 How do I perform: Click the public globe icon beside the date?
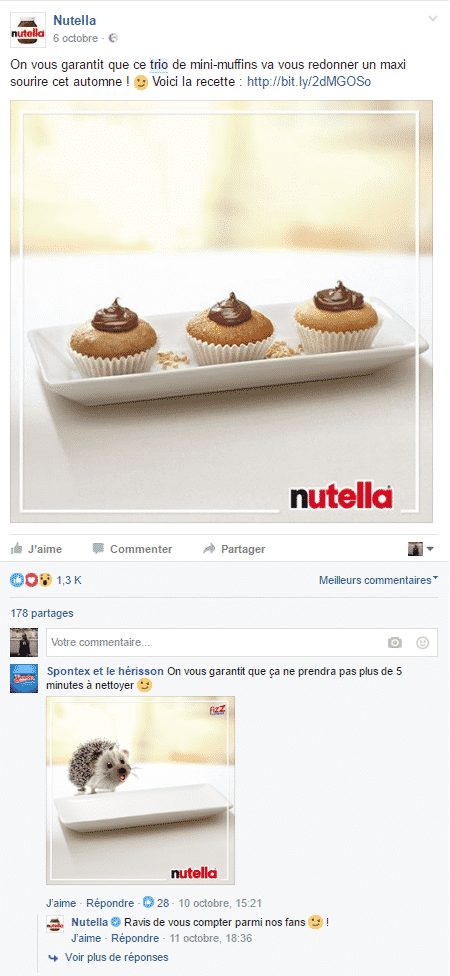point(113,39)
